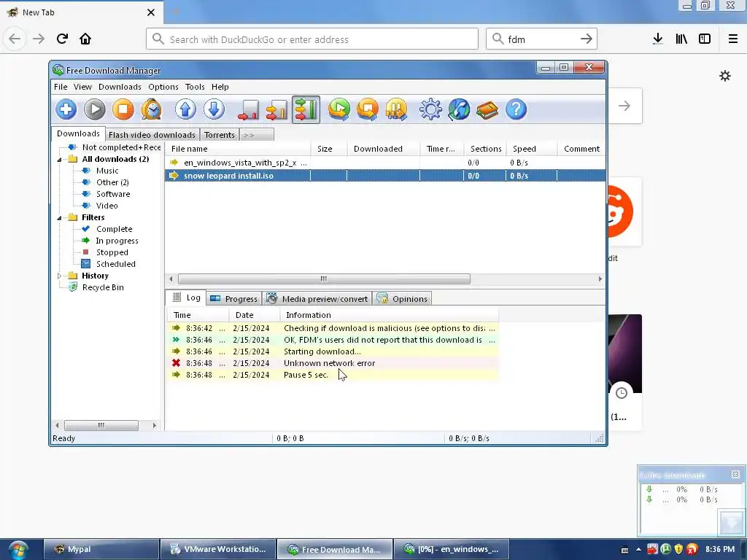Open browser downloads arrow icon

point(658,39)
